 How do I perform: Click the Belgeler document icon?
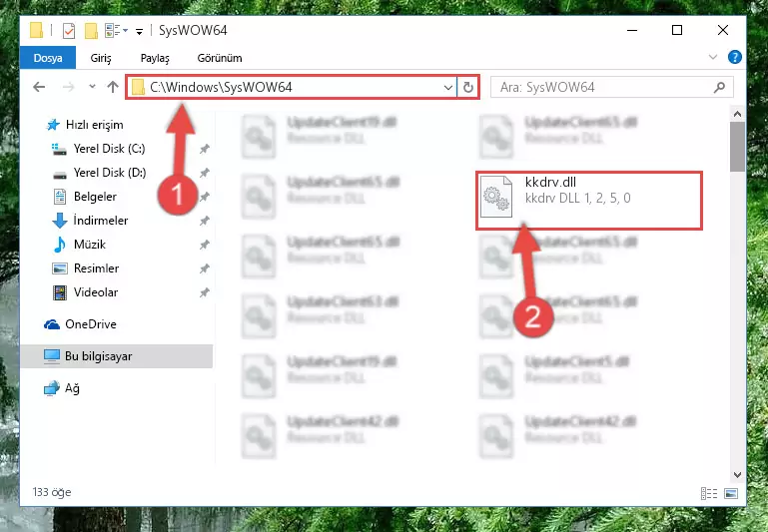pos(60,197)
